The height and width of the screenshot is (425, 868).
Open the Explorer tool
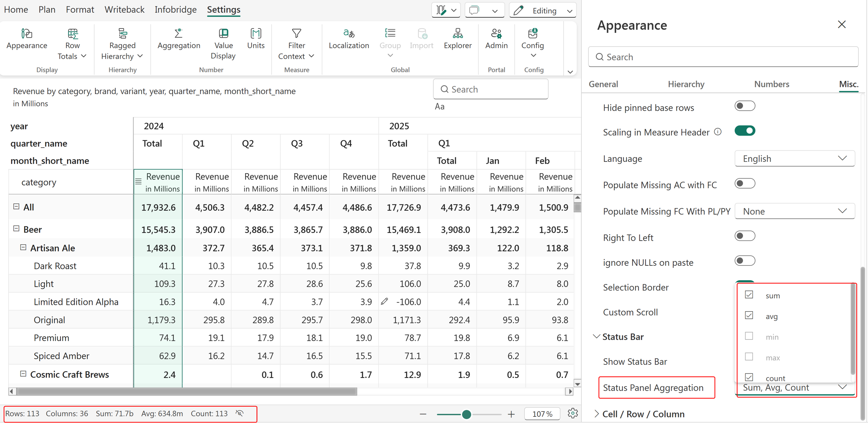(x=457, y=39)
